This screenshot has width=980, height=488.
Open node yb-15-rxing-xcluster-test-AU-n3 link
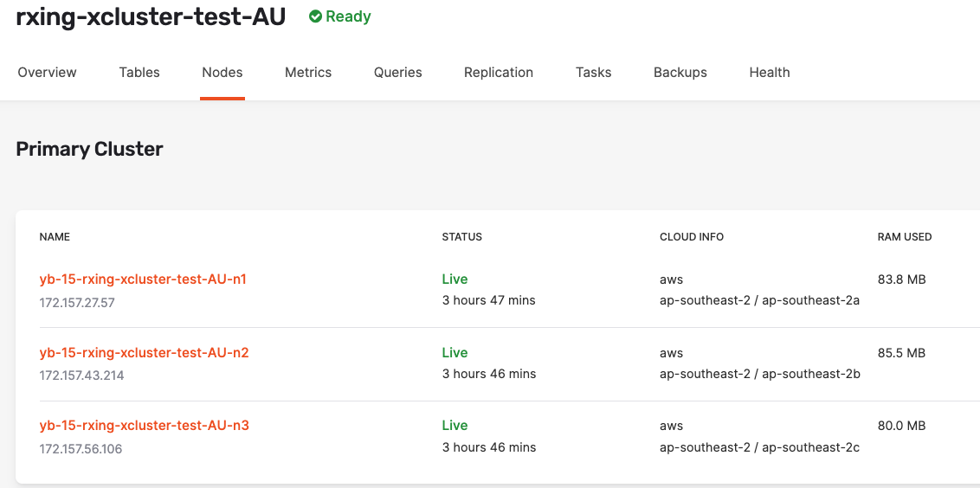pyautogui.click(x=144, y=426)
